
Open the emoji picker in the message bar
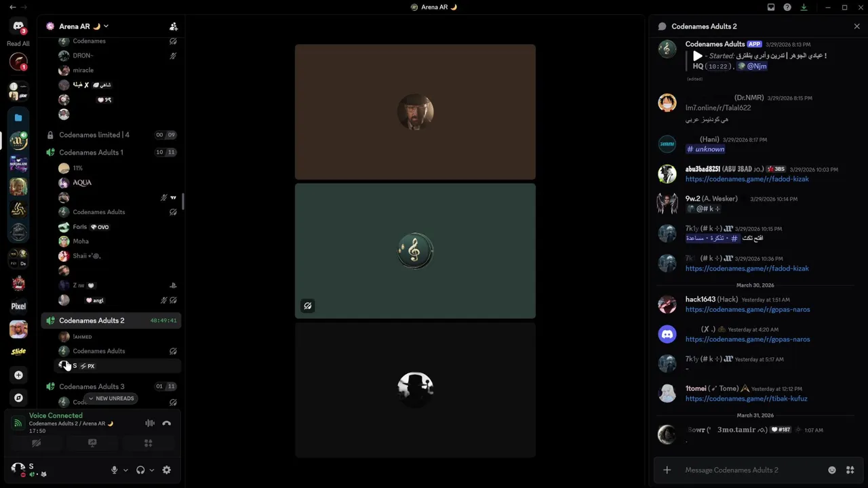click(x=832, y=470)
